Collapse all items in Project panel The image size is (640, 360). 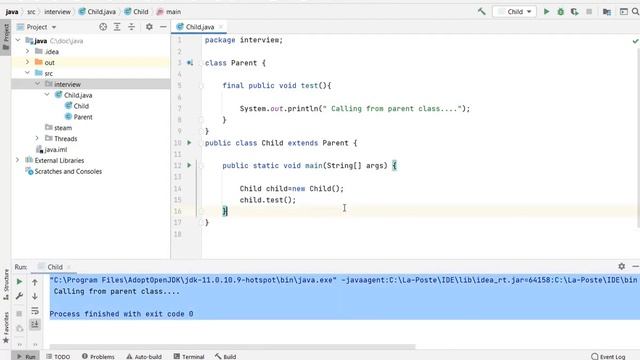pos(131,27)
